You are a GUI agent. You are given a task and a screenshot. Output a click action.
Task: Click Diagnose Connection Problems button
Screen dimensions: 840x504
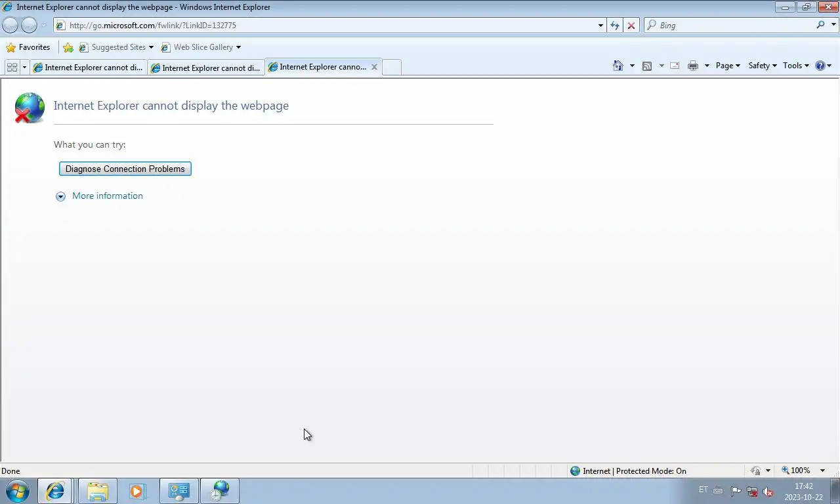pos(125,169)
